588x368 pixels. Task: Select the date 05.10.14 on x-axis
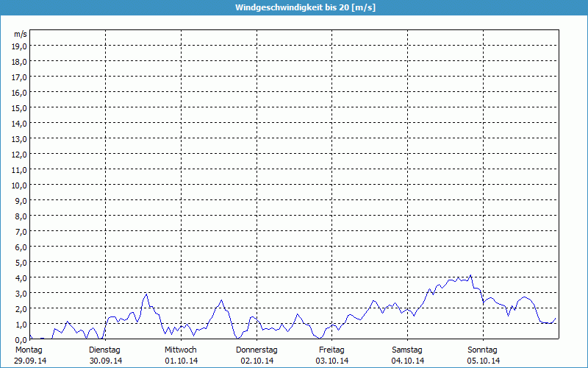(x=483, y=361)
